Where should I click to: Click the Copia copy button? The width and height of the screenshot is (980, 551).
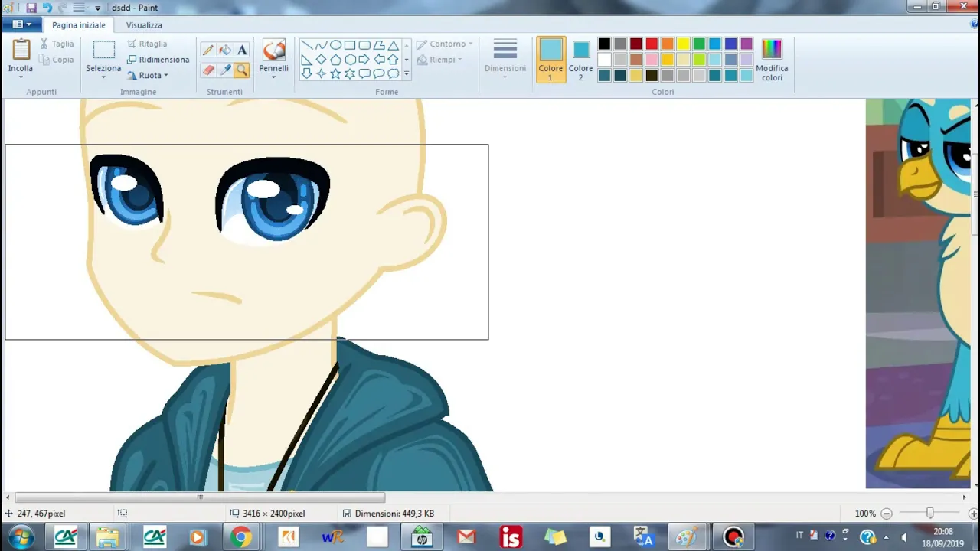[57, 60]
